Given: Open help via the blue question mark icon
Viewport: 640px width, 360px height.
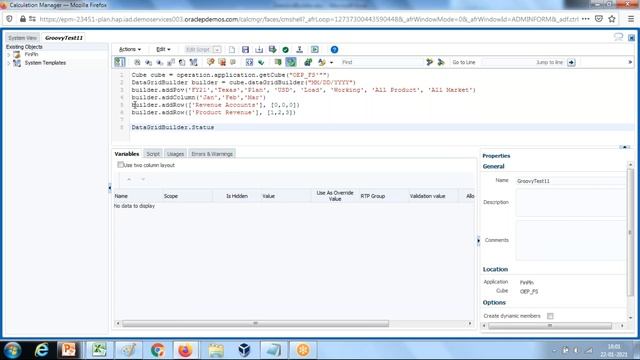Looking at the screenshot, I should point(334,49).
